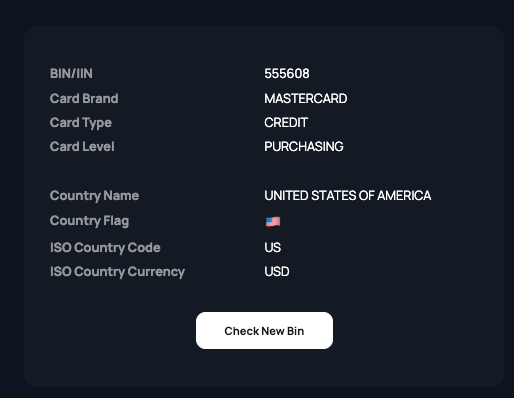Click the word Check in the button
514x398 pixels.
click(242, 331)
